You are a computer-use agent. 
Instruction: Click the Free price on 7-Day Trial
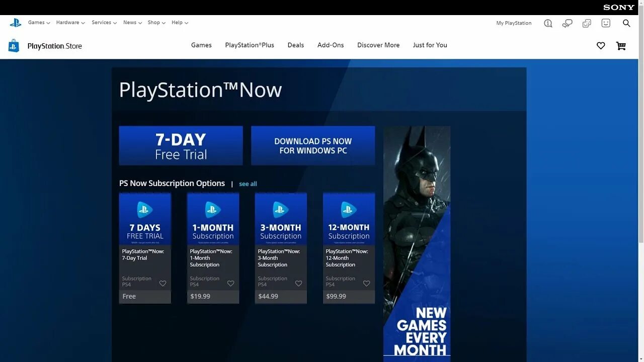[129, 297]
